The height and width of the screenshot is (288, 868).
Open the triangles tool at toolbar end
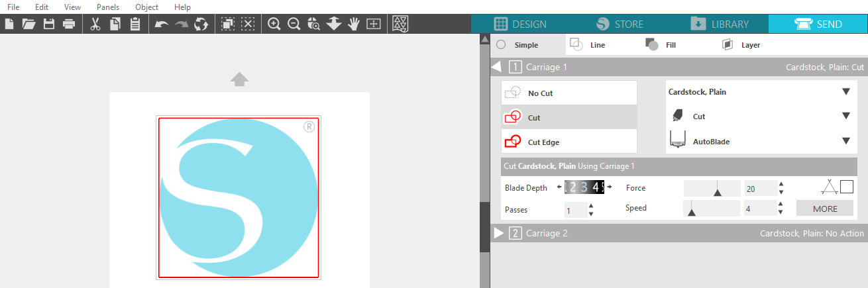[400, 24]
